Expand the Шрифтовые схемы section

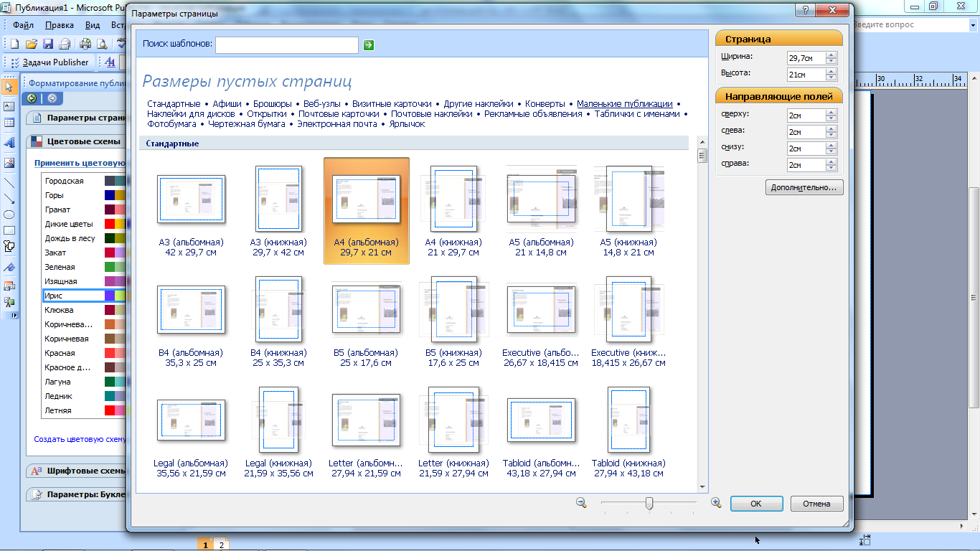point(77,471)
